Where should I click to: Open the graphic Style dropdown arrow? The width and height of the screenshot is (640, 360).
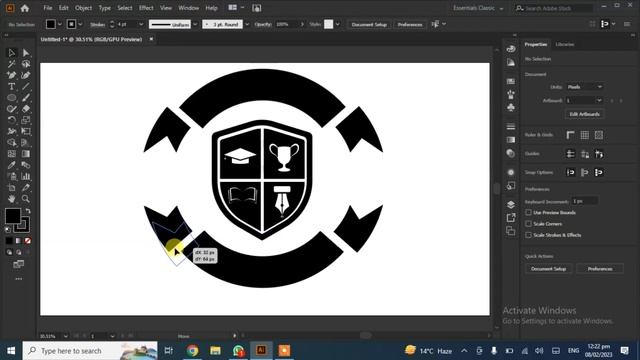(x=338, y=24)
